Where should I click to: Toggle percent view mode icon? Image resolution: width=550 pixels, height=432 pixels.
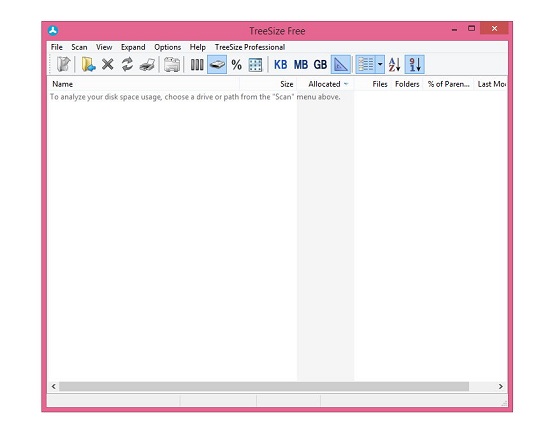coord(236,65)
